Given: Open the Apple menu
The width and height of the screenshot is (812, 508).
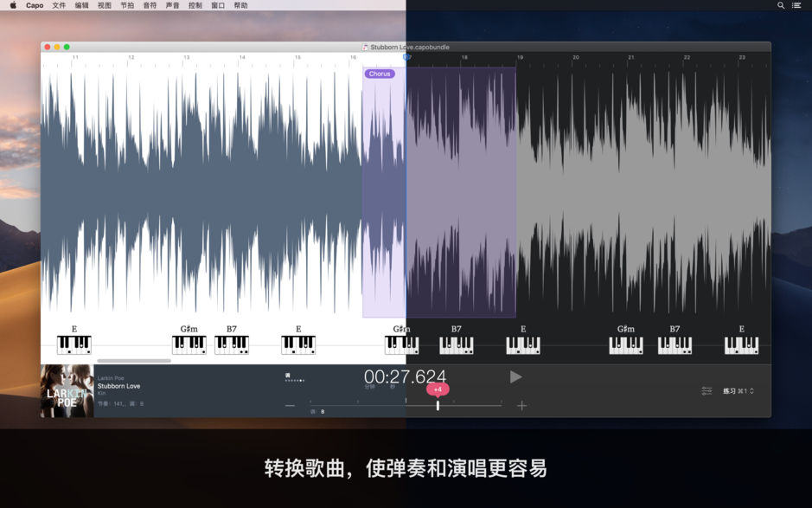Looking at the screenshot, I should click(12, 5).
